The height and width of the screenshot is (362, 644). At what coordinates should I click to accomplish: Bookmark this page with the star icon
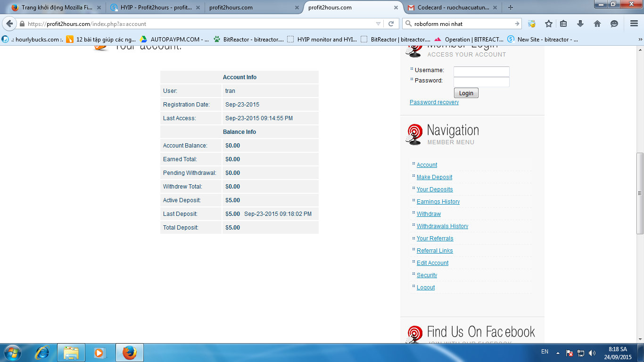(548, 24)
